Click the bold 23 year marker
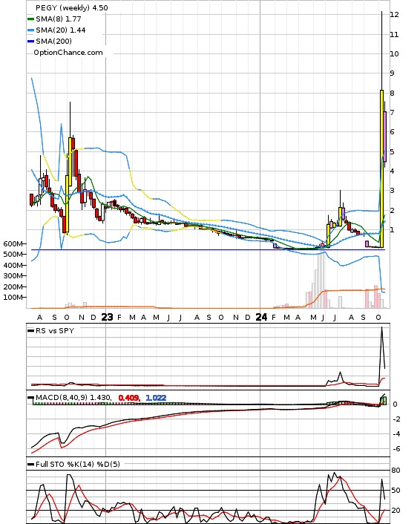Screen dimensions: 420x524 (107, 317)
